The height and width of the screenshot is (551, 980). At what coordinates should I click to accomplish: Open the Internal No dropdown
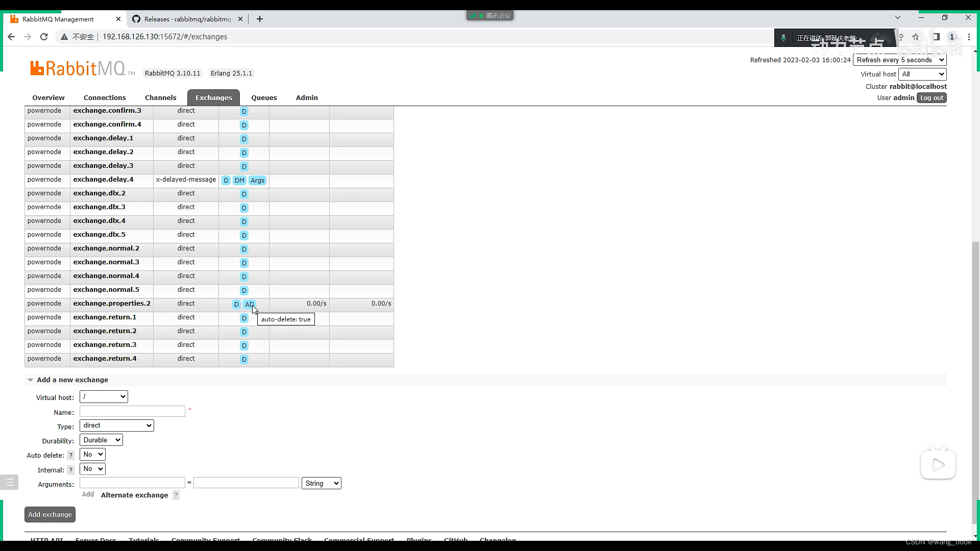coord(92,469)
